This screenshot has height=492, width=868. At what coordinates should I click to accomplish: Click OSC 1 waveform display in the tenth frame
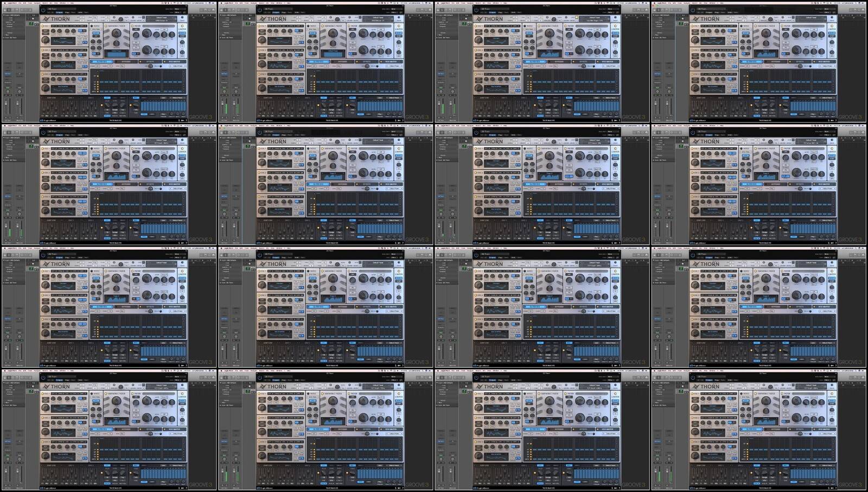coord(280,286)
